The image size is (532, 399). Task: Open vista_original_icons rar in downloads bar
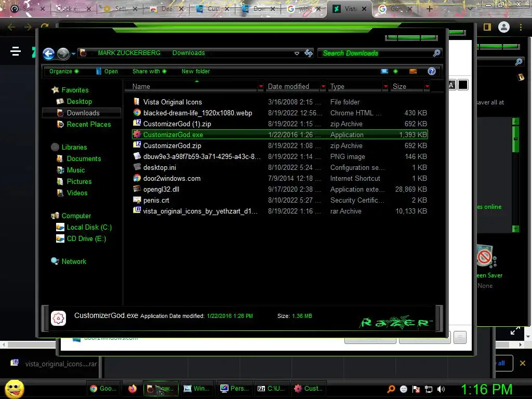coord(54,364)
